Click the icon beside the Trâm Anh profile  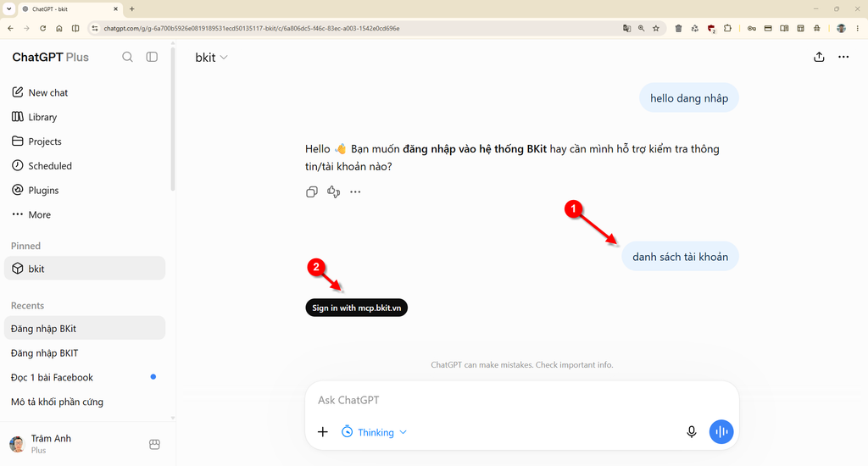[154, 445]
